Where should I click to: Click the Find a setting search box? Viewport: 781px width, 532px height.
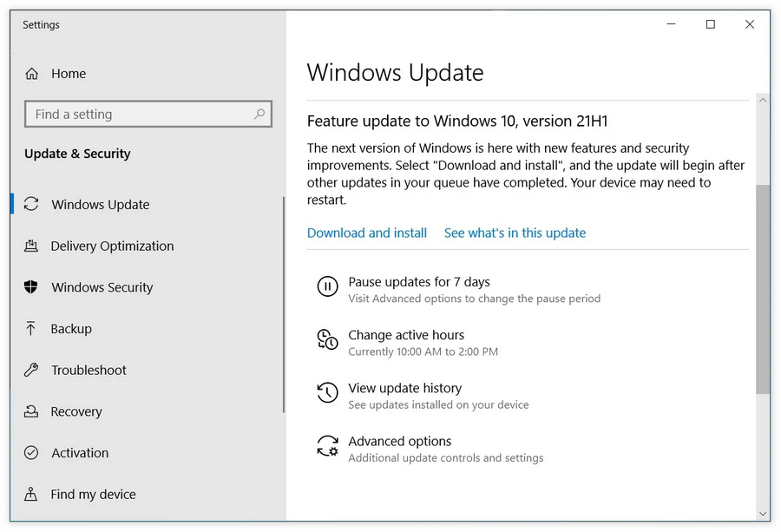[139, 114]
